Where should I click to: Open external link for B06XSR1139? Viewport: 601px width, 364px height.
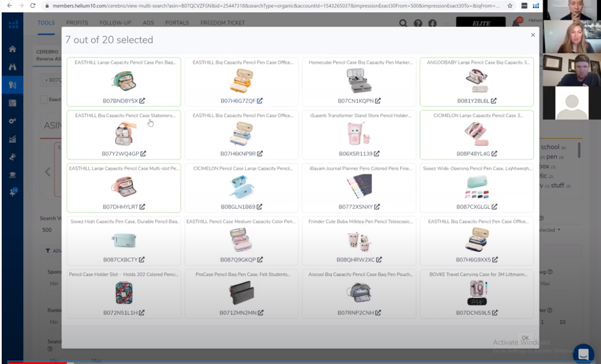[377, 154]
